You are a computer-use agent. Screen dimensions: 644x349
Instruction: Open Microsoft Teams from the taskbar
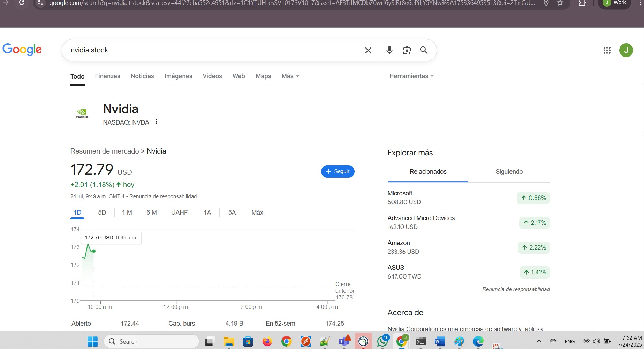click(x=344, y=341)
